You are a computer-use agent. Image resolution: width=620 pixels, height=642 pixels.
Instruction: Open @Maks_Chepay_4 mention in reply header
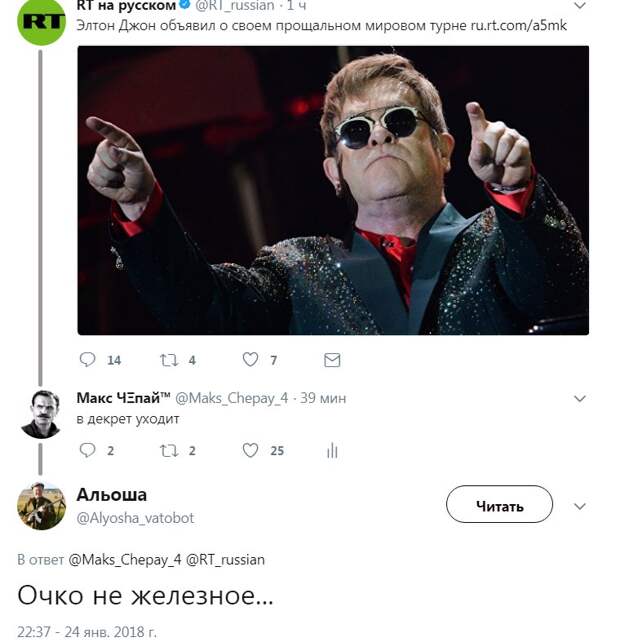[125, 559]
